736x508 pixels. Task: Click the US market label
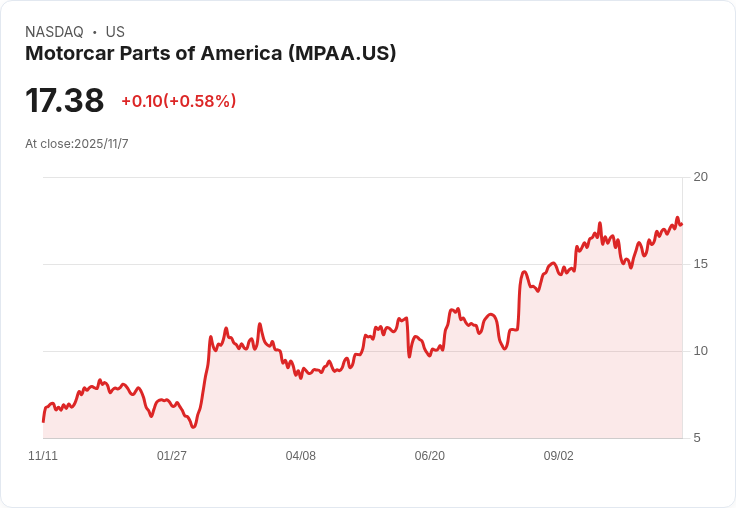[115, 32]
